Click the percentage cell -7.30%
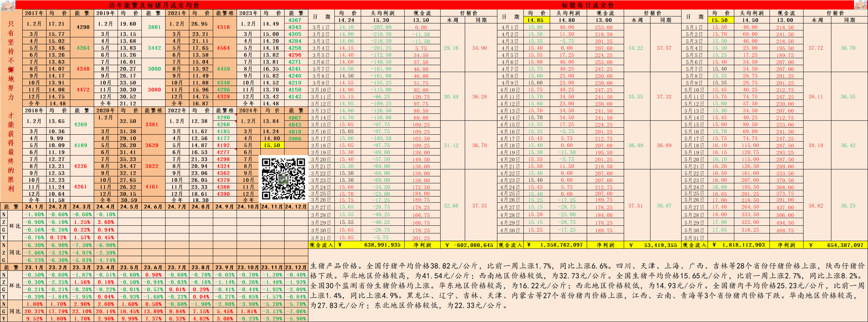The height and width of the screenshot is (322, 868). [x=82, y=245]
